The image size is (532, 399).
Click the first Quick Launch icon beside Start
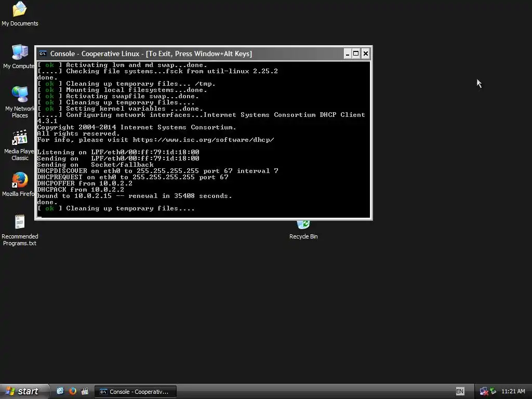click(x=60, y=391)
